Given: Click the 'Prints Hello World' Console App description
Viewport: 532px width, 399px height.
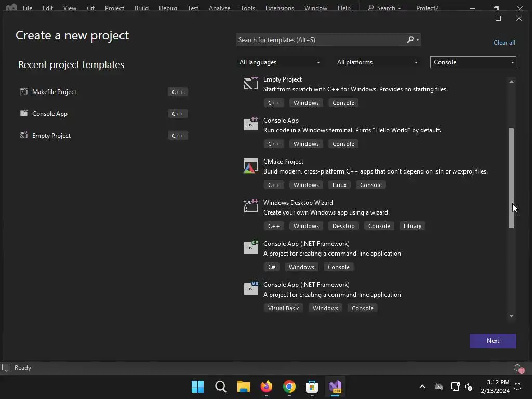Looking at the screenshot, I should tap(352, 130).
